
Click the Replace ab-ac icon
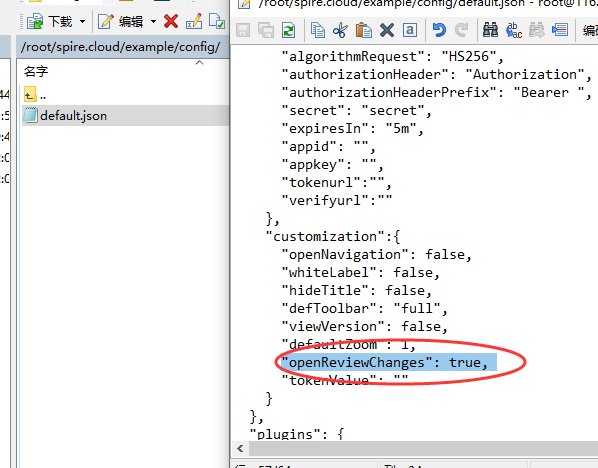(x=514, y=30)
